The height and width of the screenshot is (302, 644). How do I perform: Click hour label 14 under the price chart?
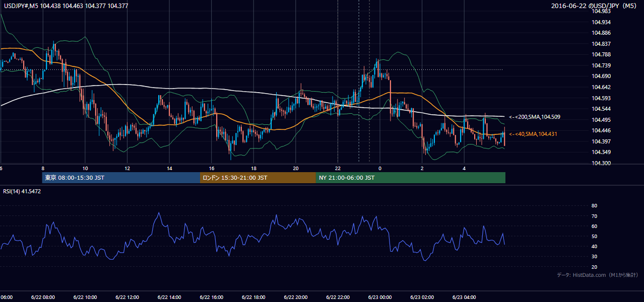pos(169,169)
